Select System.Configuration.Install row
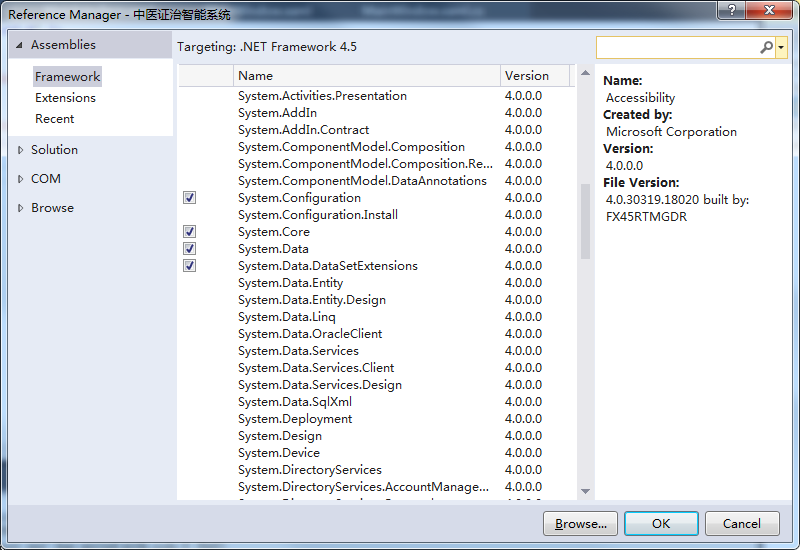The height and width of the screenshot is (550, 800). tap(377, 215)
